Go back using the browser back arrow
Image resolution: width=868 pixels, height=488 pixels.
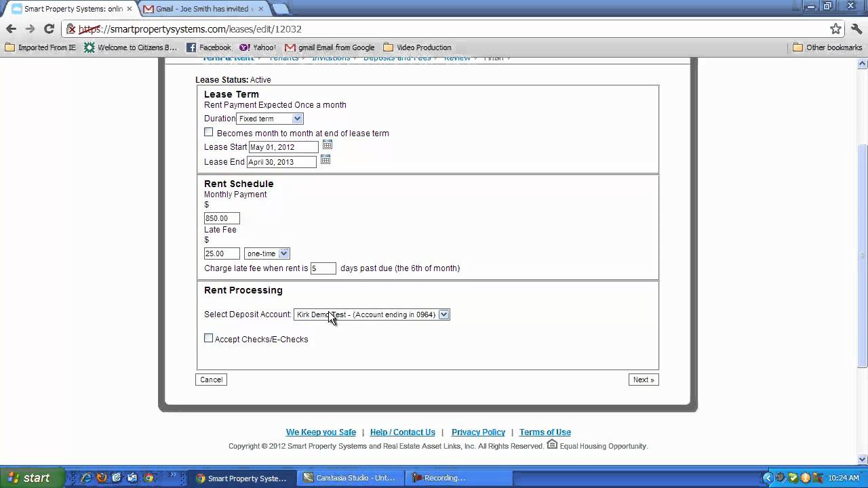pos(11,29)
